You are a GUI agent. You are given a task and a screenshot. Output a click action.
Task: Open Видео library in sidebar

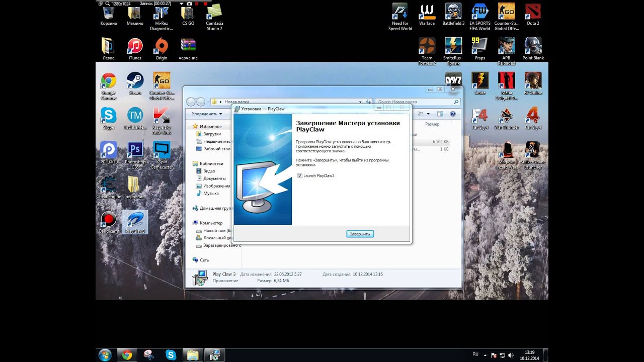click(x=209, y=171)
